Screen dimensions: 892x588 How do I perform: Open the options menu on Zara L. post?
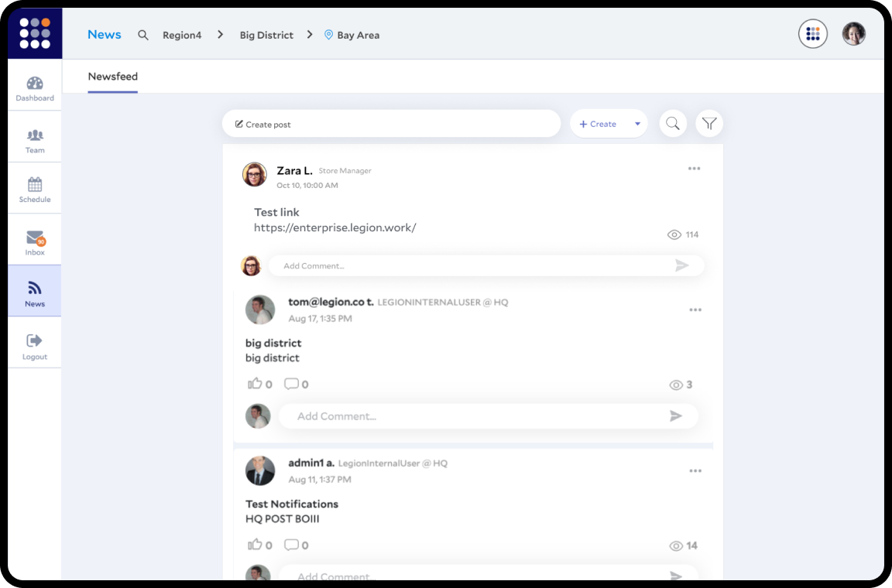tap(694, 169)
